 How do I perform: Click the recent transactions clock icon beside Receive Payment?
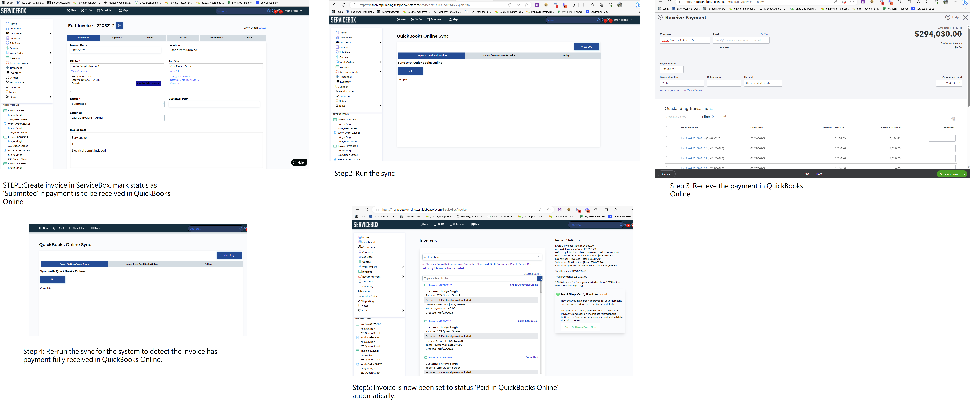click(660, 17)
